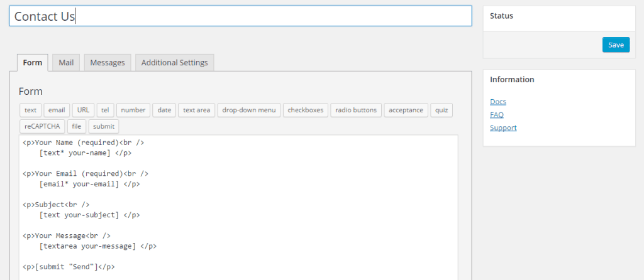Viewport: 644px width, 280px height.
Task: Go to Additional Settings tab
Action: point(174,63)
